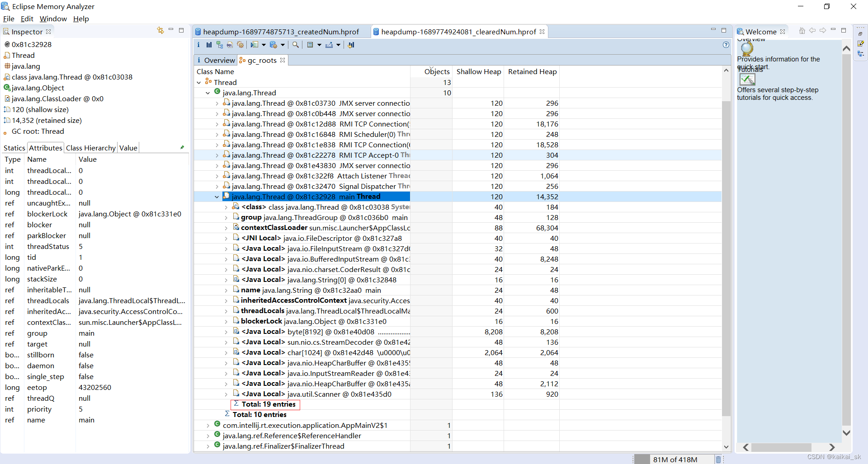This screenshot has height=464, width=868.
Task: Switch to the Overview sub-tab
Action: pos(215,60)
